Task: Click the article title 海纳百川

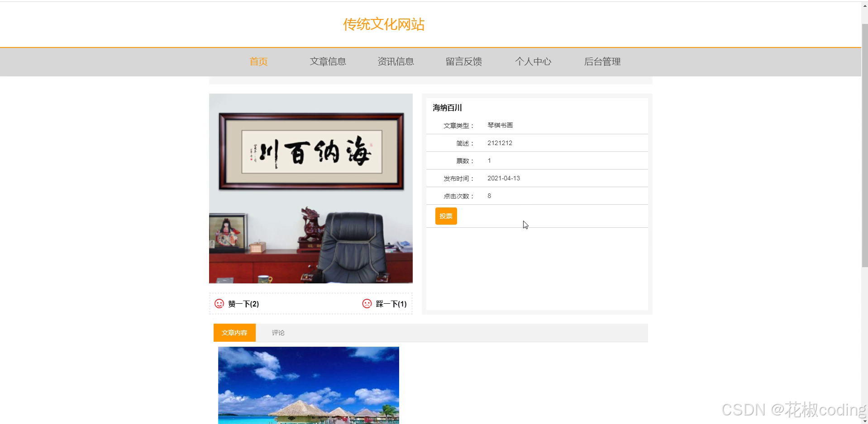Action: [x=447, y=108]
